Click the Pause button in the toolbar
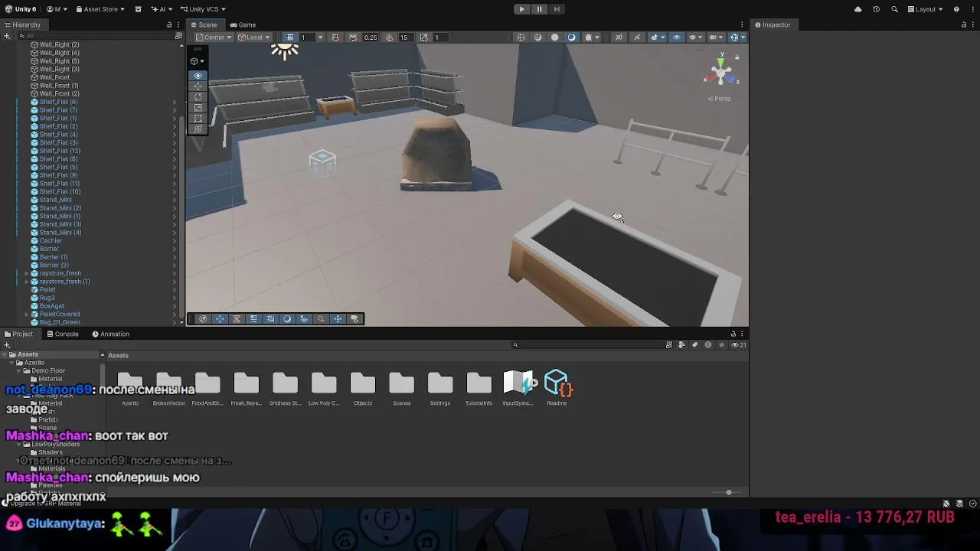The image size is (980, 551). [539, 9]
